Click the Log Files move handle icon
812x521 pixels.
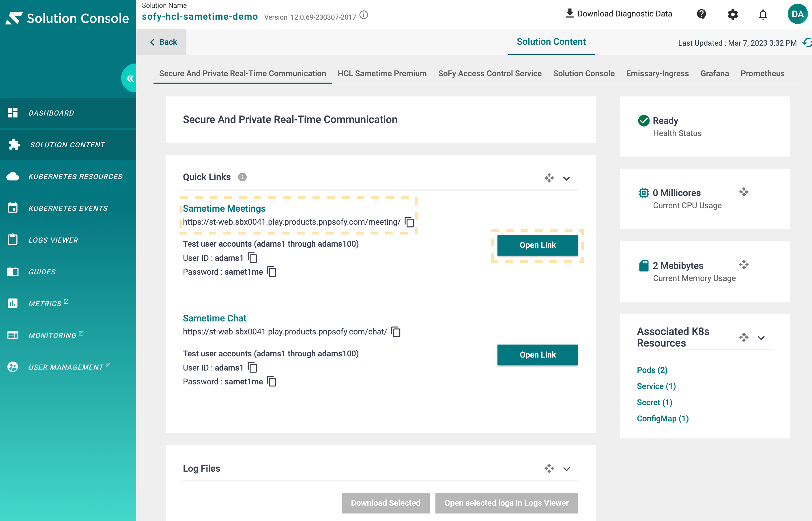pyautogui.click(x=549, y=468)
